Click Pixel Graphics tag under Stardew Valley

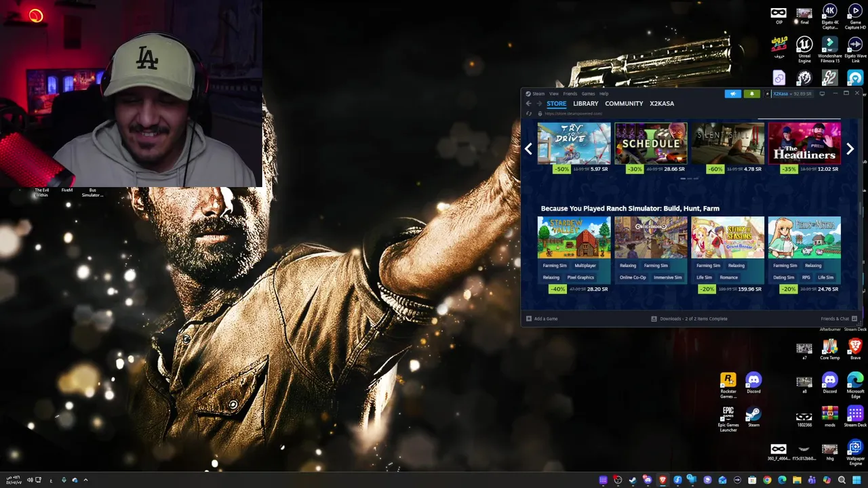(580, 277)
